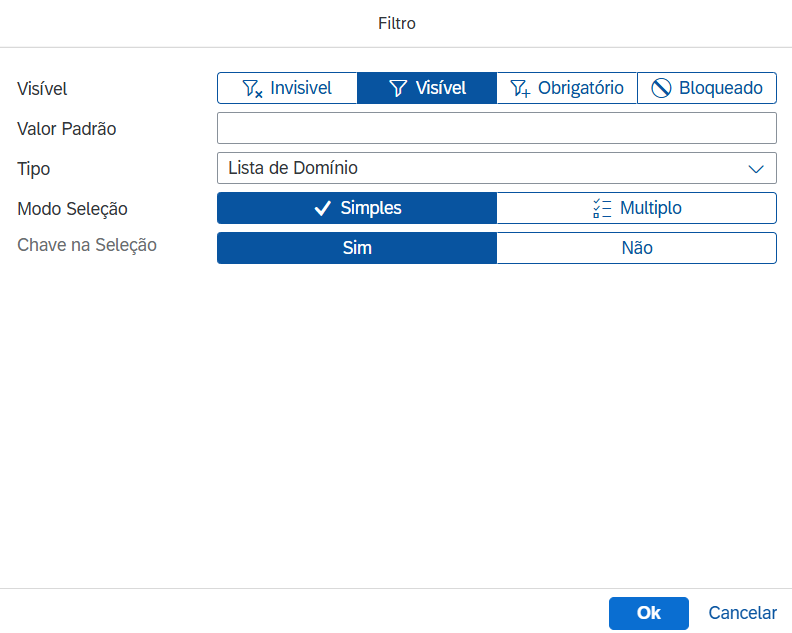Image resolution: width=792 pixels, height=633 pixels.
Task: Select Simples selection mode
Action: coord(357,208)
